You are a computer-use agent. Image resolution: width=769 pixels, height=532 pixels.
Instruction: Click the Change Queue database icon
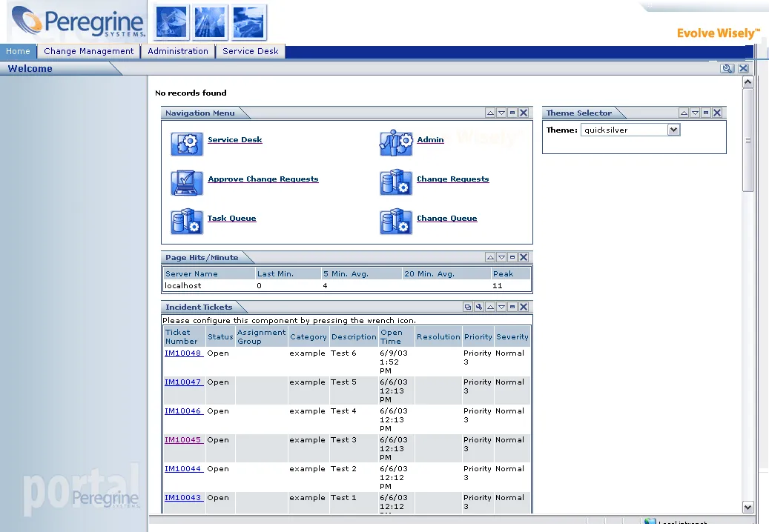(x=396, y=222)
